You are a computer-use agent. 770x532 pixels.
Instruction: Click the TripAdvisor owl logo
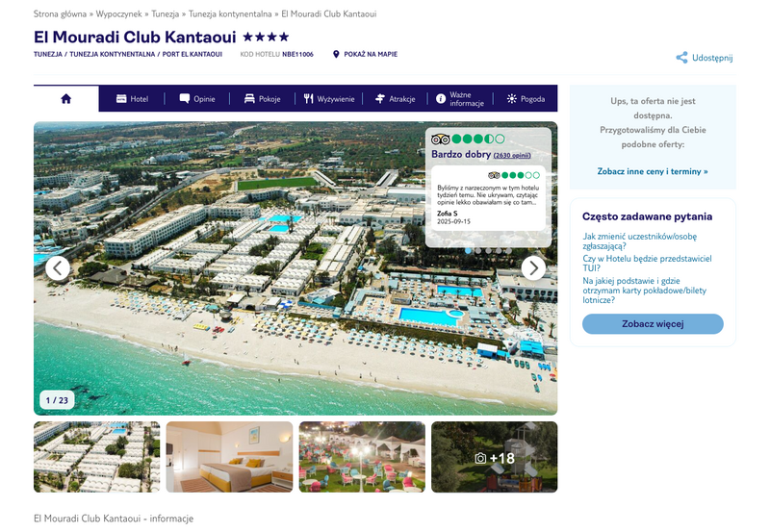(440, 139)
